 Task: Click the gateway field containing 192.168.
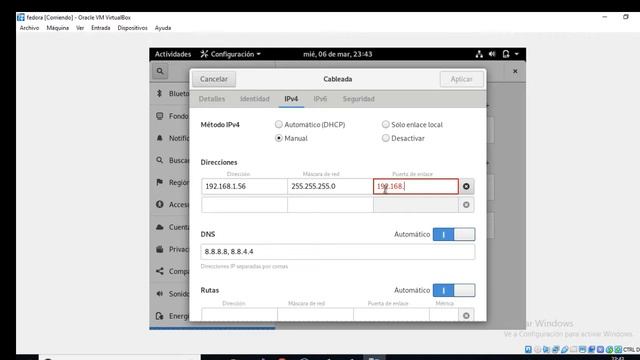coord(416,186)
